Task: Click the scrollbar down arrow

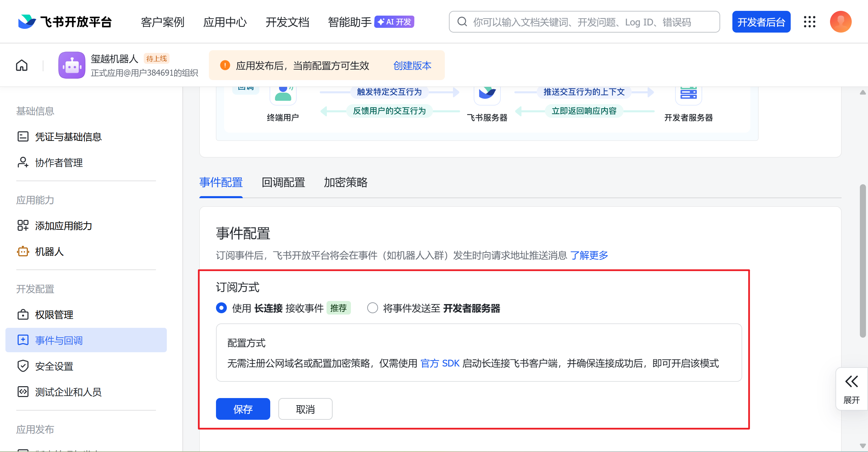Action: coord(863,446)
